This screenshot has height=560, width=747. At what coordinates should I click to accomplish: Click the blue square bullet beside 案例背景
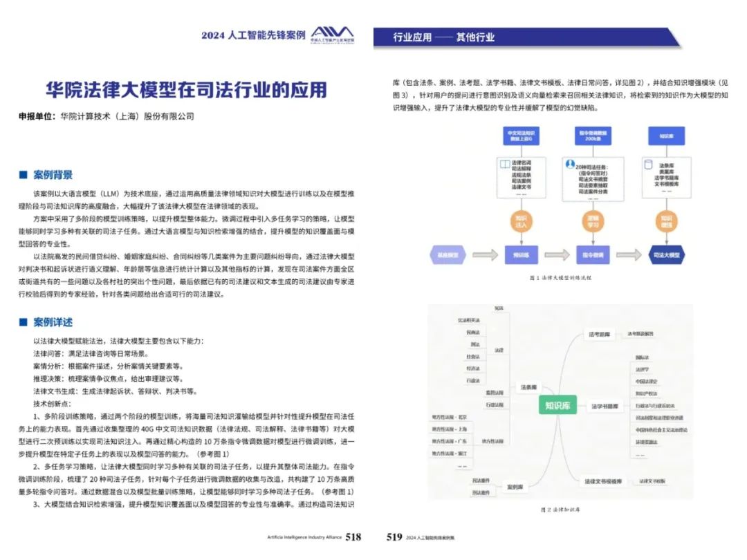click(x=23, y=175)
